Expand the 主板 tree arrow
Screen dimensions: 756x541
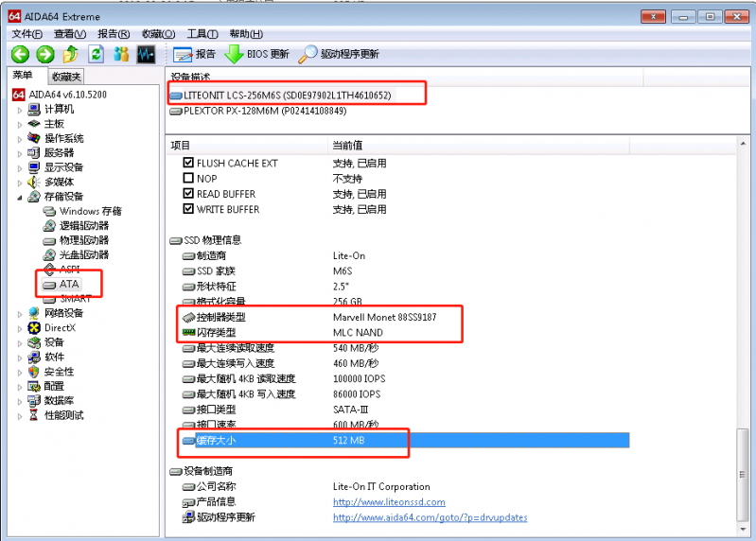click(20, 124)
